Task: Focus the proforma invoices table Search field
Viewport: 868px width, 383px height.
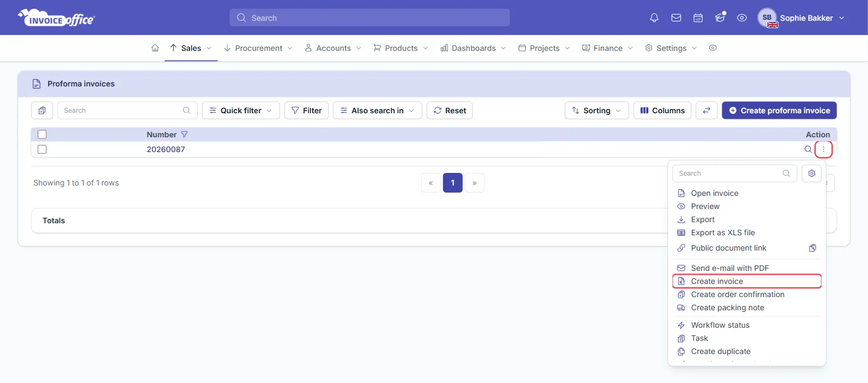Action: click(127, 111)
